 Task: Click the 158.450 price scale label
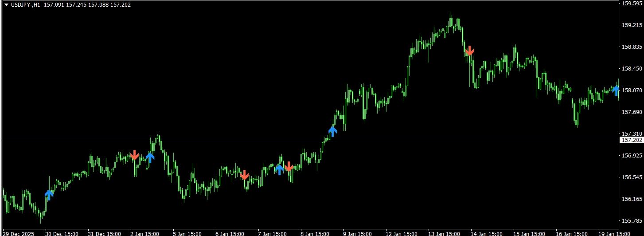pos(632,69)
